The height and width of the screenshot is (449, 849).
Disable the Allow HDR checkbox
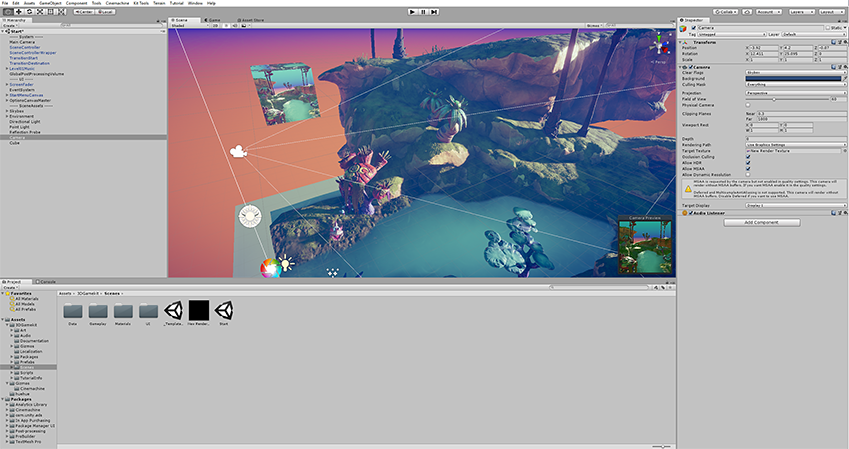[x=748, y=162]
